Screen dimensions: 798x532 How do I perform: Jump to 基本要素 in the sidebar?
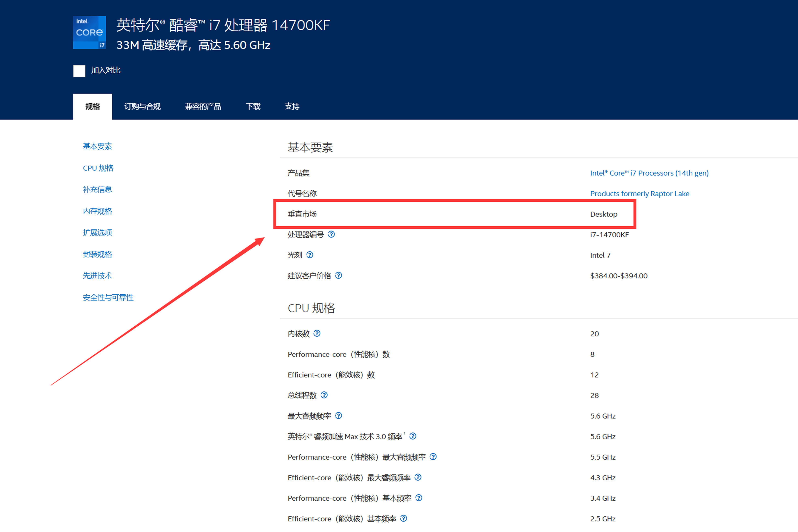pos(97,146)
